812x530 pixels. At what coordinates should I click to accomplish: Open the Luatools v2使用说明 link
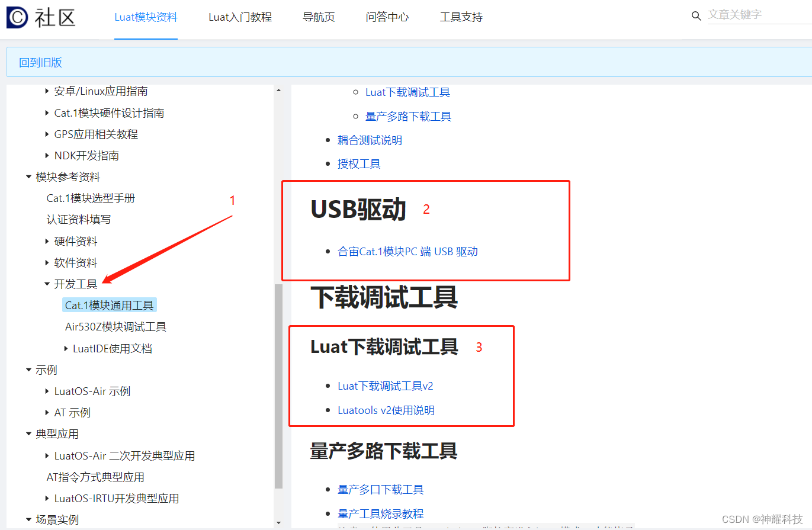386,410
